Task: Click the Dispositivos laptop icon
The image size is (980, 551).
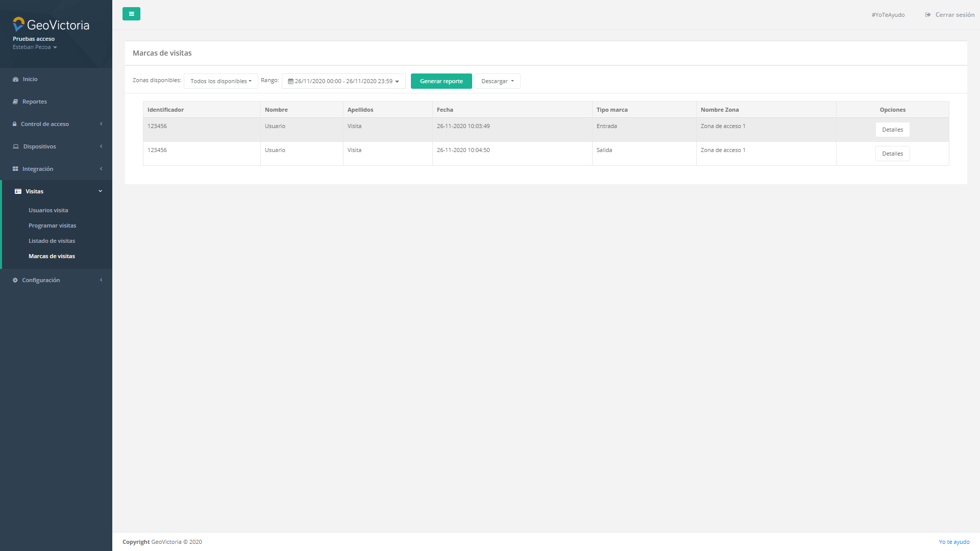Action: pyautogui.click(x=16, y=146)
